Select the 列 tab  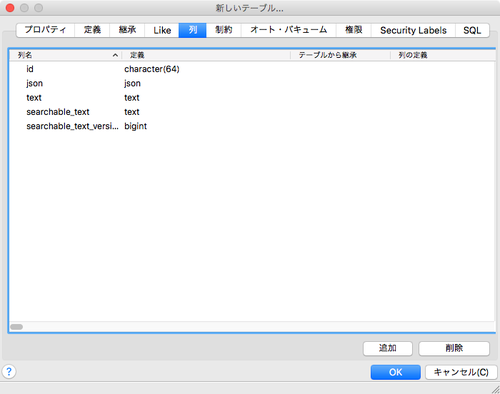click(193, 30)
